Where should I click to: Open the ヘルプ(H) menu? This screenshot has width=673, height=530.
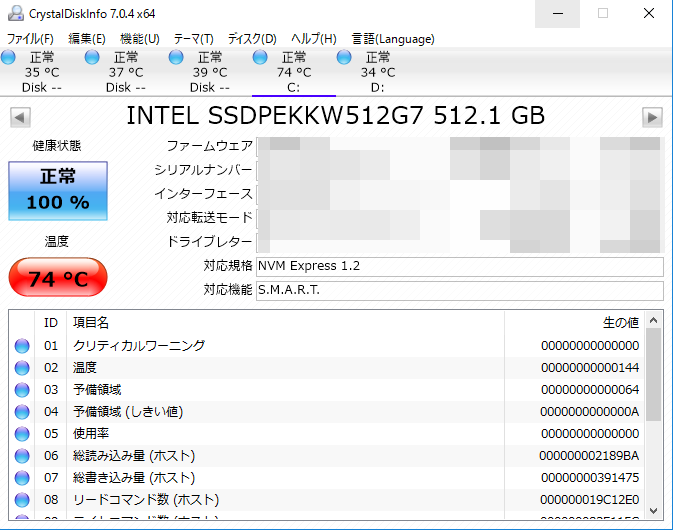(314, 39)
